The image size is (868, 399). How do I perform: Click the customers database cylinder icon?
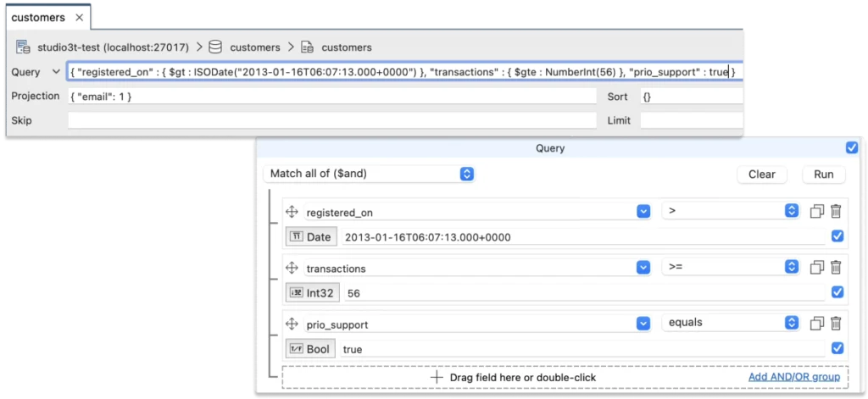click(x=215, y=47)
